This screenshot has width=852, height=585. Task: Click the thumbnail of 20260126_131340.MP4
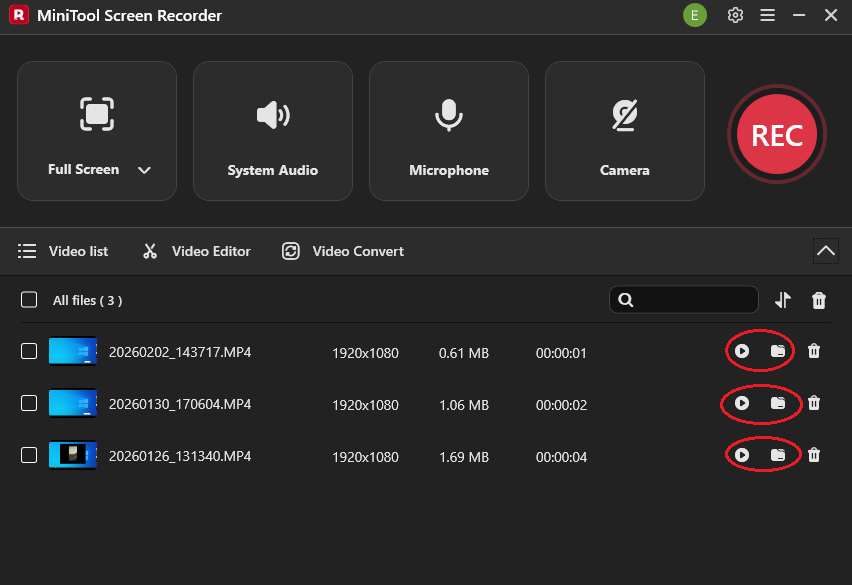(x=73, y=456)
